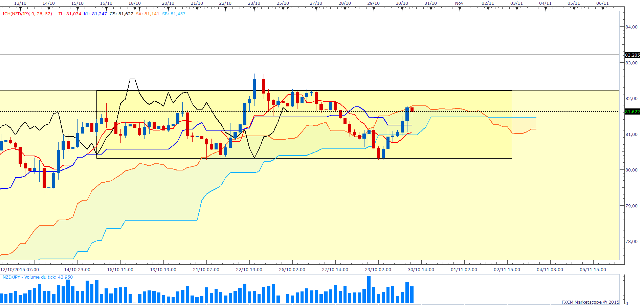Click the 26/10 02:00 time label

click(x=292, y=270)
